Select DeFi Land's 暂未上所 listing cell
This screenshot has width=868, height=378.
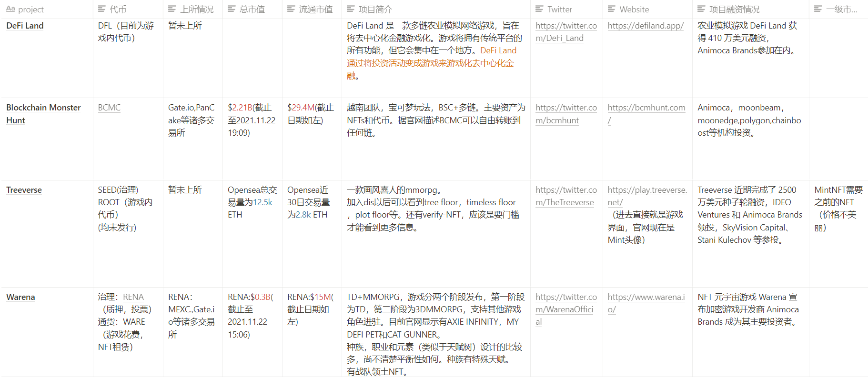[193, 59]
